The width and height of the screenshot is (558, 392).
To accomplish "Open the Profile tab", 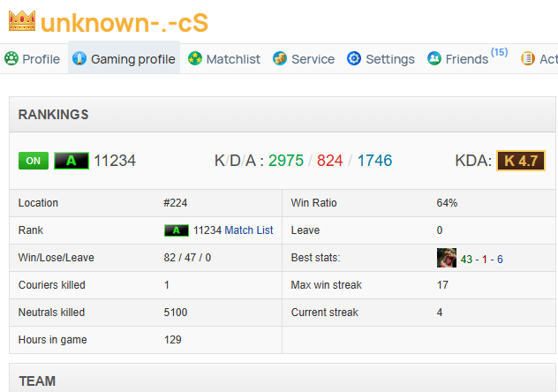I will [33, 58].
